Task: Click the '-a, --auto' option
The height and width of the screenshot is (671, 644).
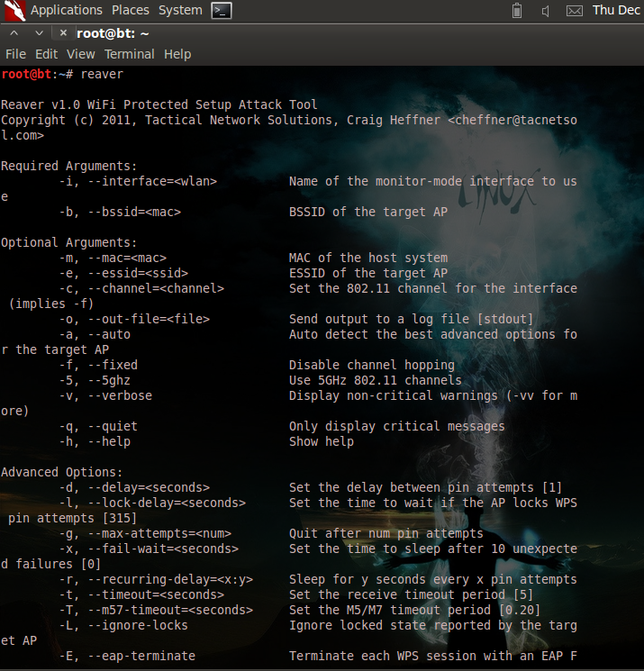Action: coord(95,334)
